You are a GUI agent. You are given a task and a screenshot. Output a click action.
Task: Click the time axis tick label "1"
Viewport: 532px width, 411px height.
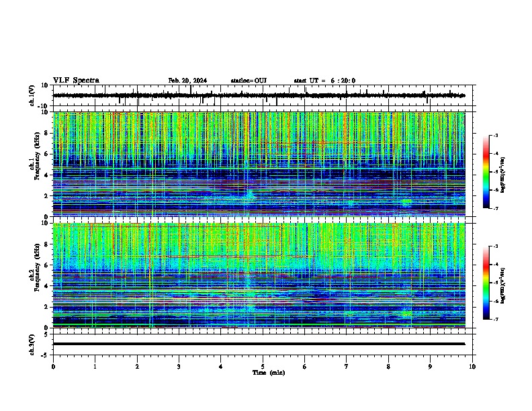95,367
